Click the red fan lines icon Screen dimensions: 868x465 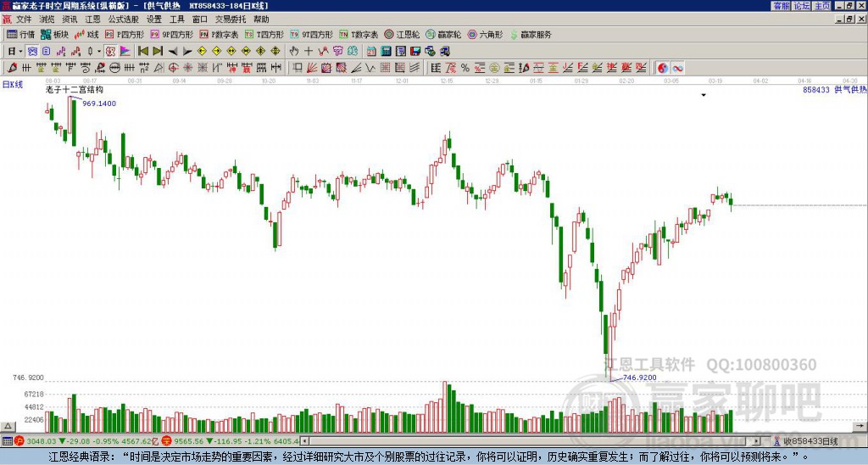(312, 68)
